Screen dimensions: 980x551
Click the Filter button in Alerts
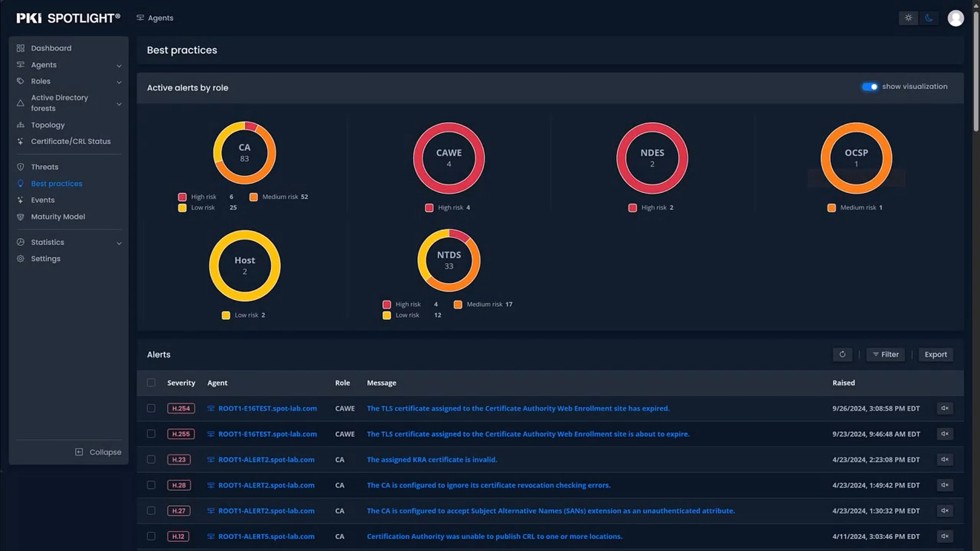886,354
